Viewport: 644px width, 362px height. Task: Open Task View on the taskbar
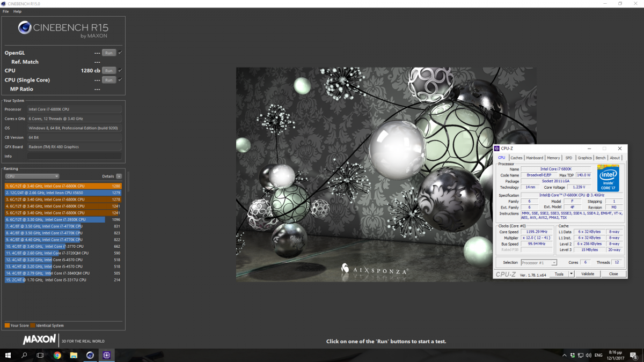coord(40,355)
